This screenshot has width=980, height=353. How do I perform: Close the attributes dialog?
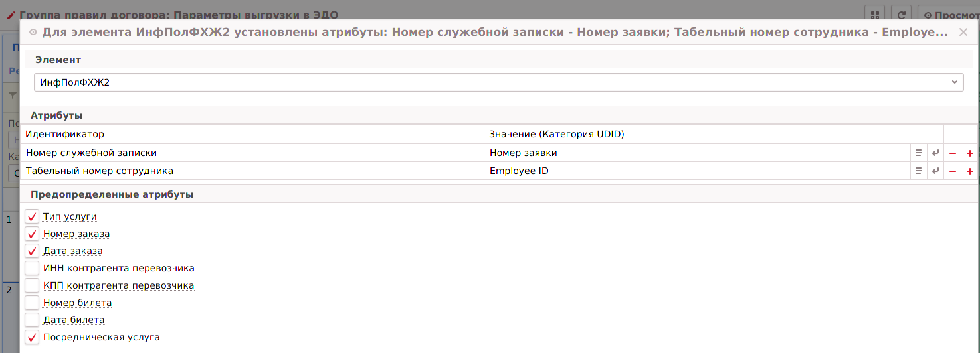[963, 32]
